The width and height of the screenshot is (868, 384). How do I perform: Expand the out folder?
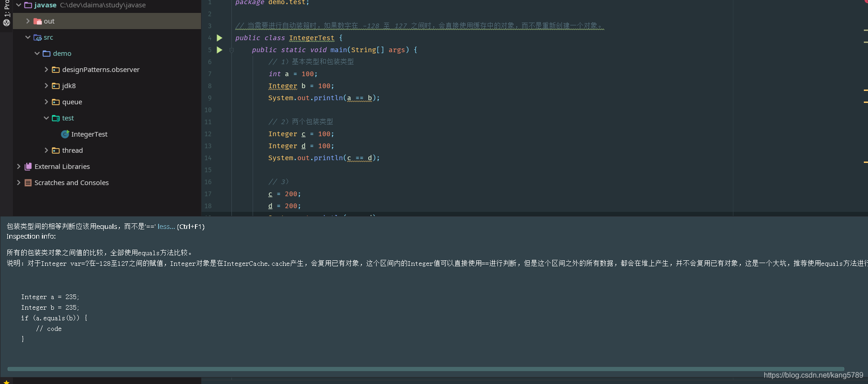[28, 21]
